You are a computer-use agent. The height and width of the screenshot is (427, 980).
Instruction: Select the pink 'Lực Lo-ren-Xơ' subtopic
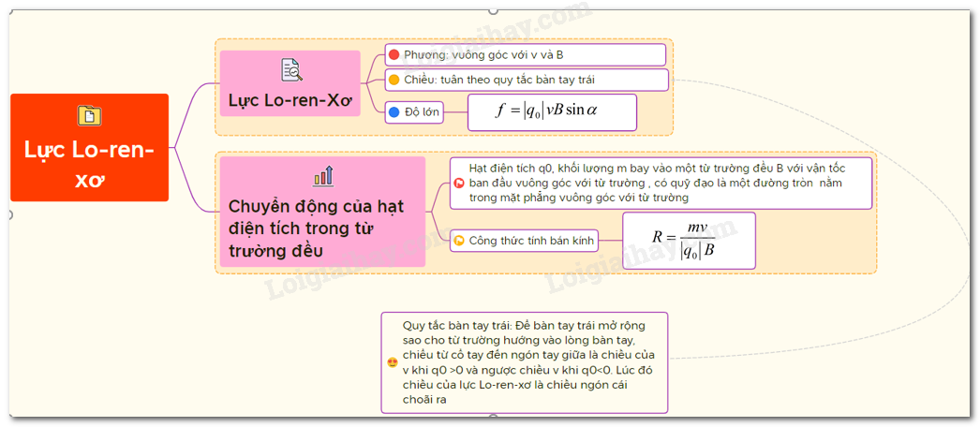(x=290, y=83)
